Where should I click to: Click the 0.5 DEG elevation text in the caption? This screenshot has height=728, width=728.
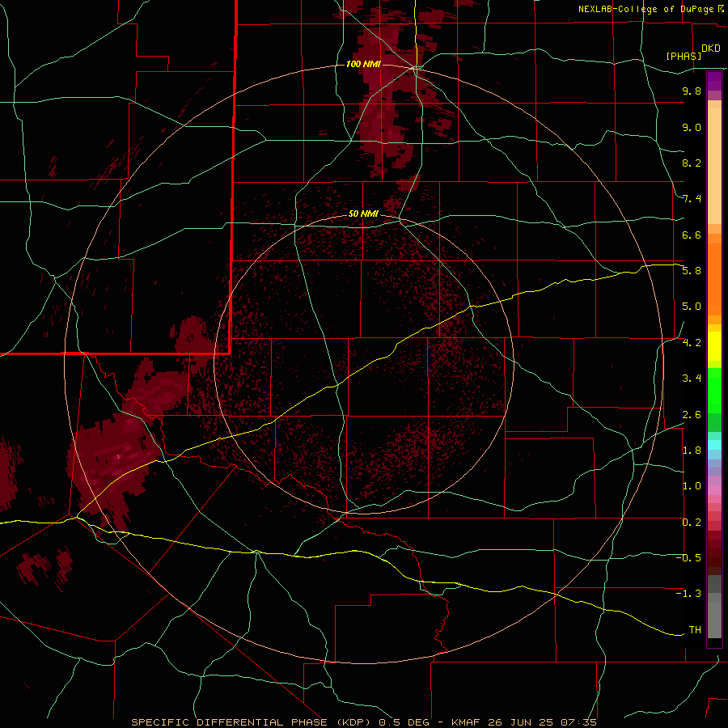(404, 722)
